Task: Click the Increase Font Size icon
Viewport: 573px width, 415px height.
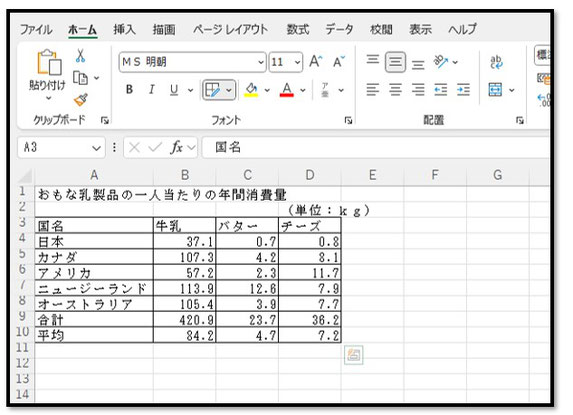Action: [x=316, y=61]
